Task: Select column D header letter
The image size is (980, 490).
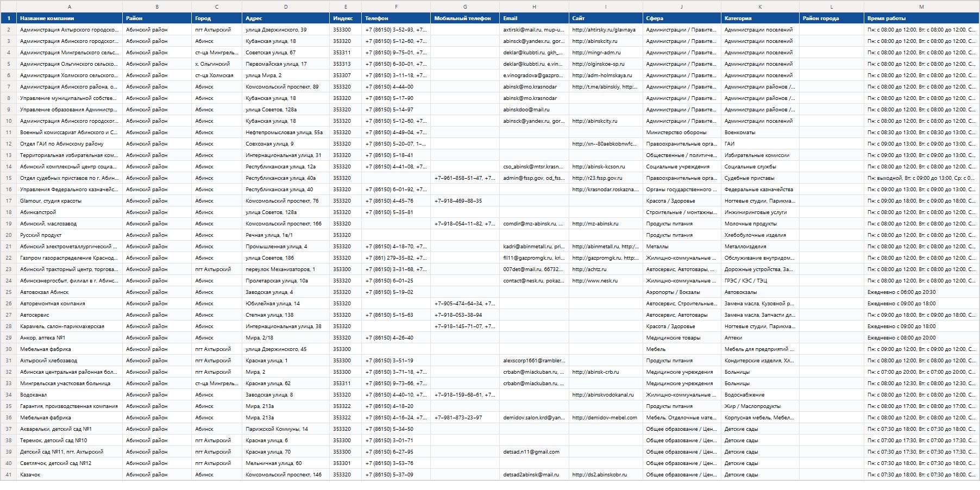Action: coord(286,7)
